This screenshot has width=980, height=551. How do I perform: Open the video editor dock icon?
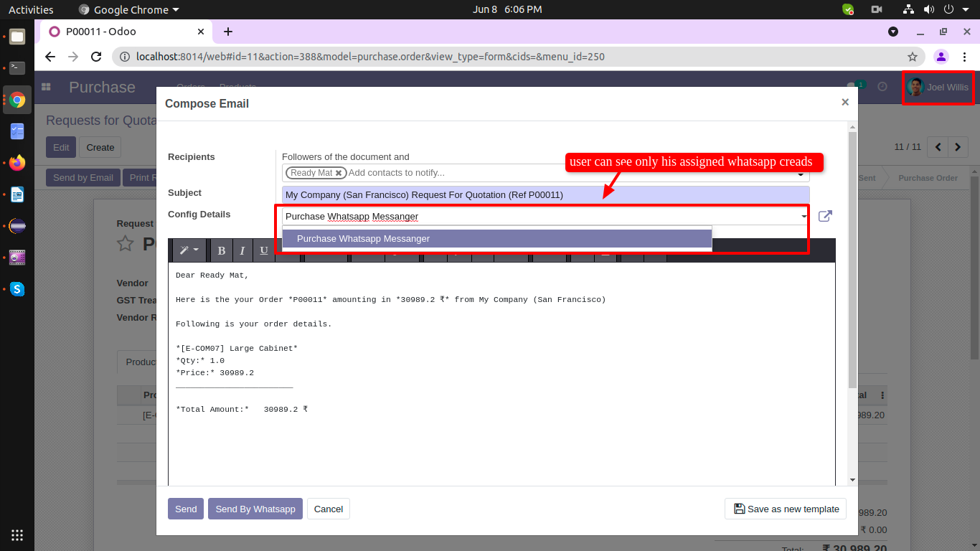tap(17, 258)
